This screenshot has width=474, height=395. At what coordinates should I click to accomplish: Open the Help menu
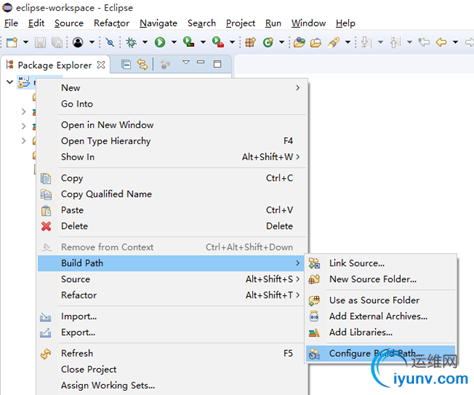(x=345, y=23)
